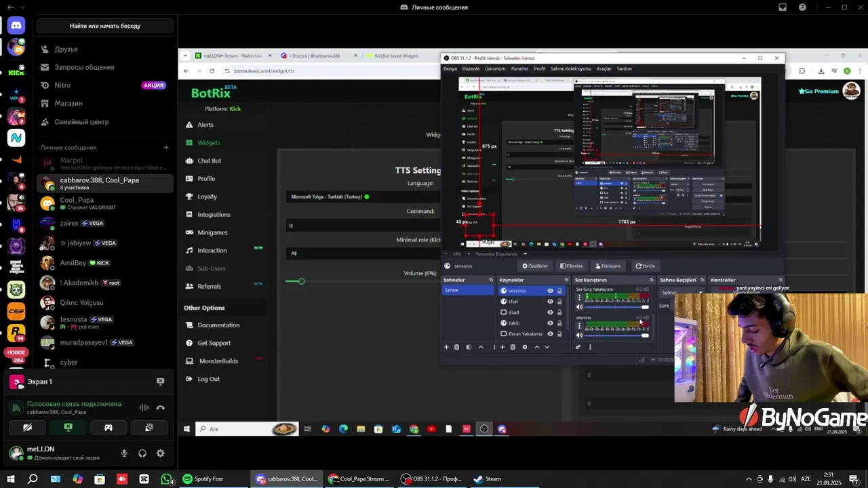Hide sesssssss source with eye icon
The height and width of the screenshot is (488, 868).
point(550,291)
